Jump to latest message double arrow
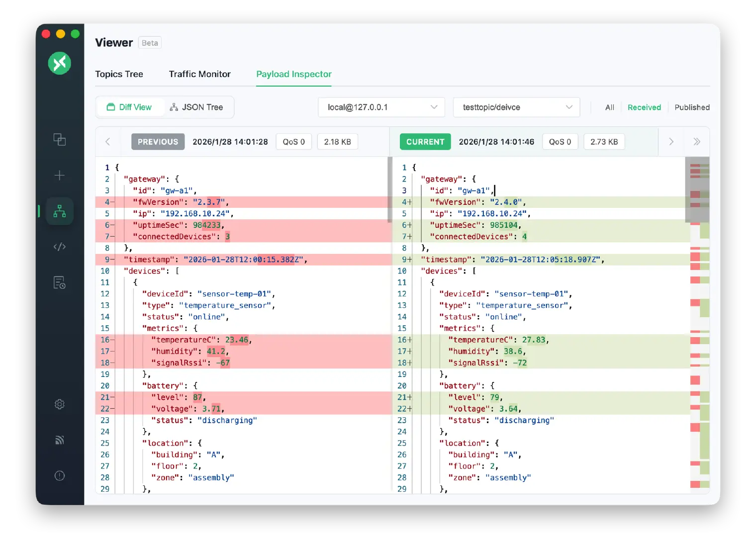 (697, 142)
